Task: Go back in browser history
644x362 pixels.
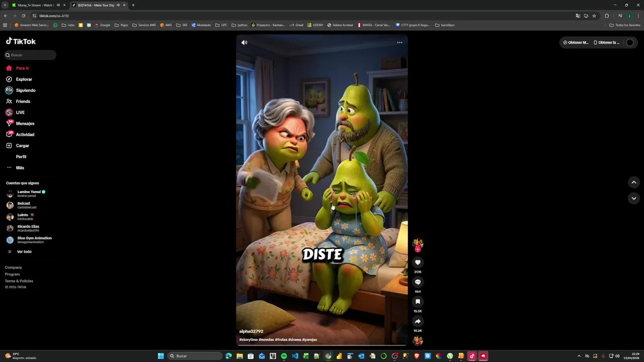Action: pyautogui.click(x=5, y=16)
